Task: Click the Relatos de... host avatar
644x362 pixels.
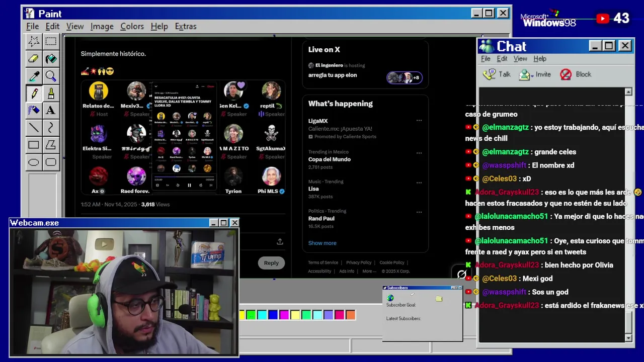Action: click(x=99, y=91)
